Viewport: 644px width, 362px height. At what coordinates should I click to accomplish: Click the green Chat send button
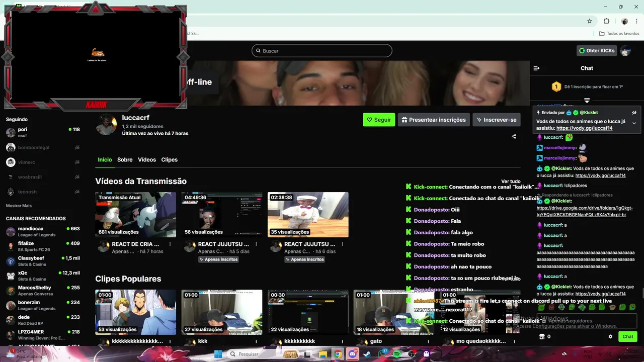(628, 337)
